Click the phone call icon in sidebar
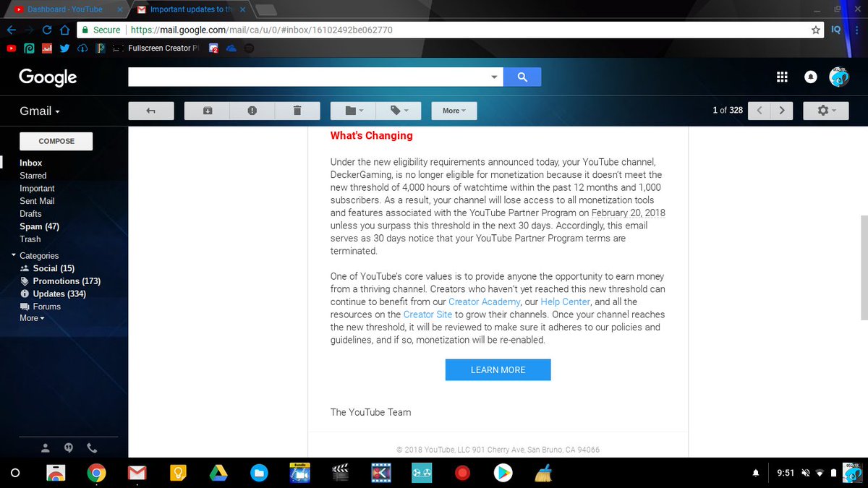This screenshot has height=488, width=868. (91, 448)
